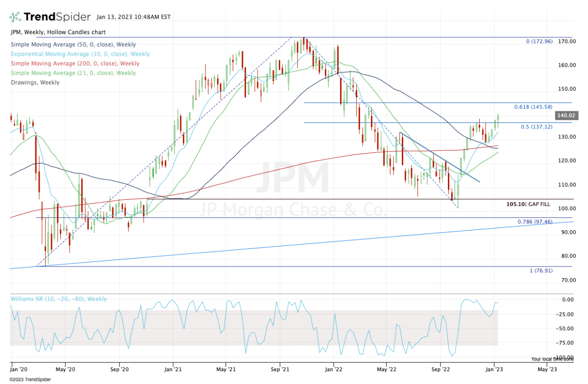Click the 1 (76.91) Fibonacci bottom label

point(541,270)
